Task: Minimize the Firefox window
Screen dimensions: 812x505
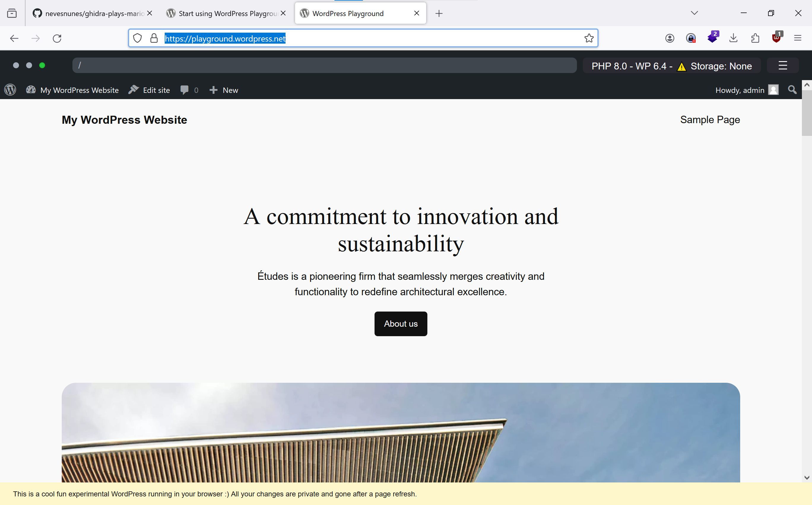Action: (x=743, y=13)
